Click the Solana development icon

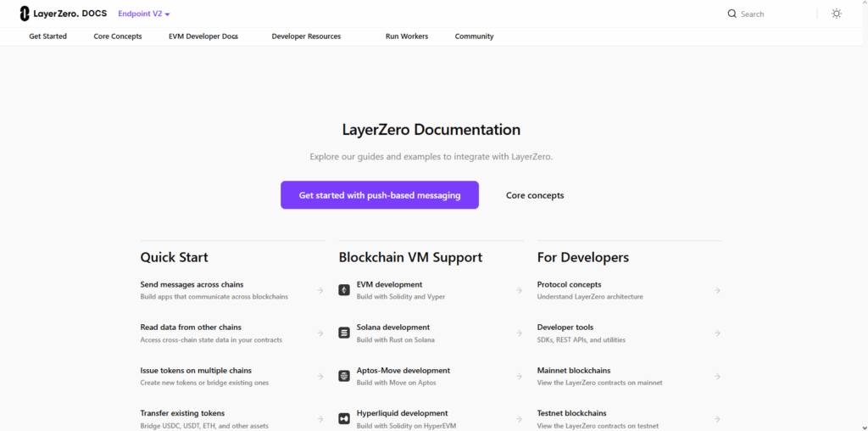tap(344, 333)
